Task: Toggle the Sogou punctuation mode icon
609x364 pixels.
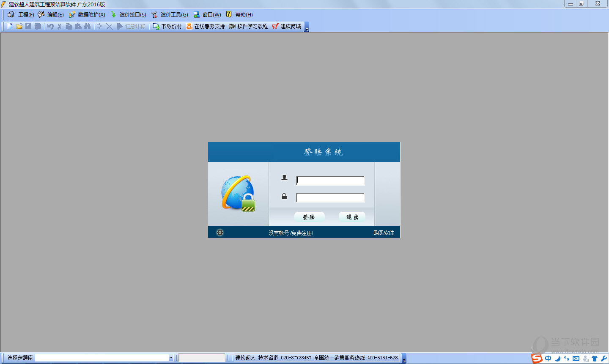Action: click(x=567, y=359)
